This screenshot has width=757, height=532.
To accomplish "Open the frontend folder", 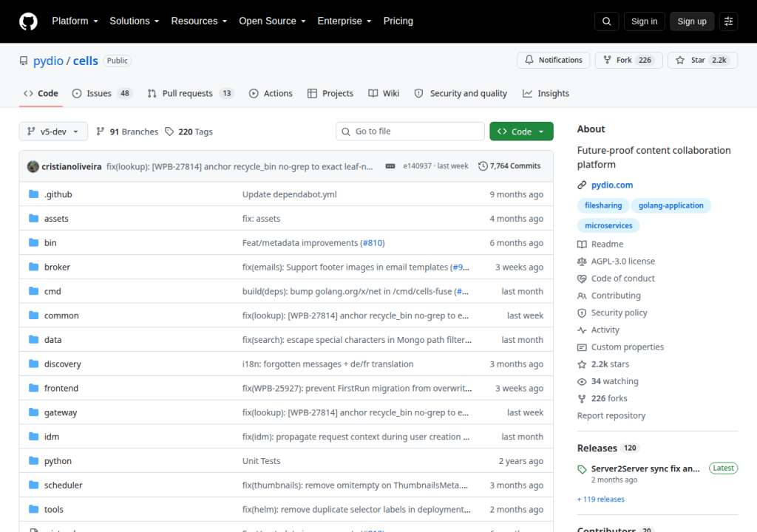I will coord(61,388).
